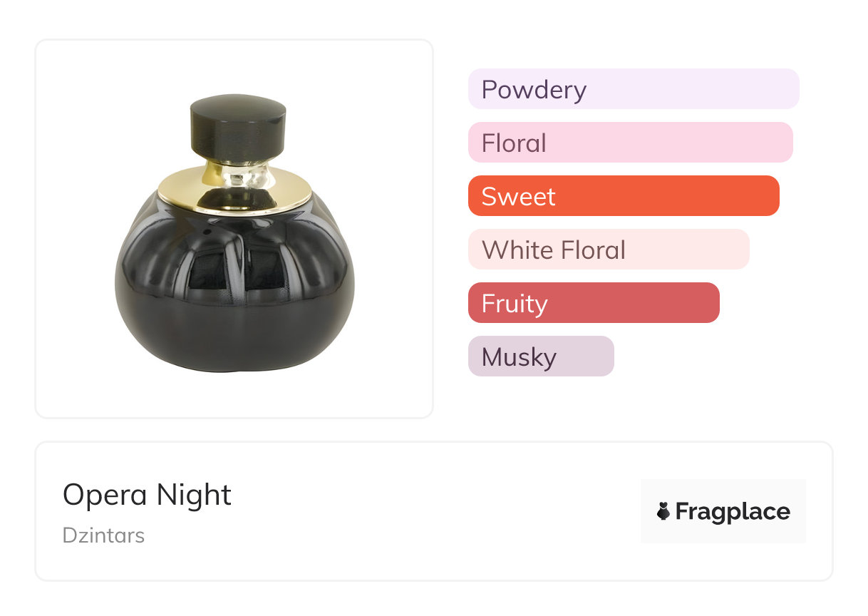Click the orange Sweet accord bar
Image resolution: width=868 pixels, height=616 pixels.
[x=624, y=196]
